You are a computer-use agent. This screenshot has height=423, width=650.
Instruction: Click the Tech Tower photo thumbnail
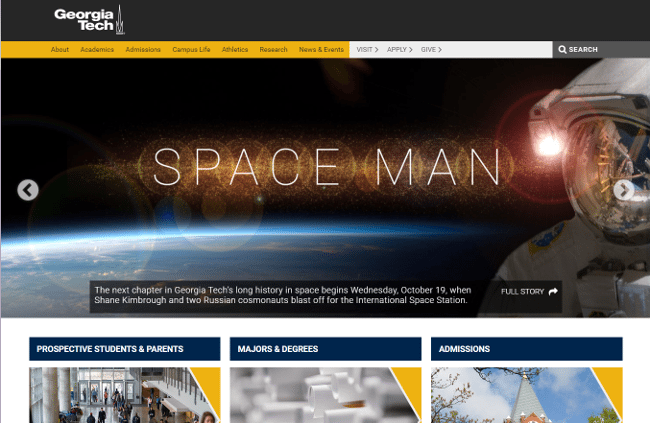(526, 395)
